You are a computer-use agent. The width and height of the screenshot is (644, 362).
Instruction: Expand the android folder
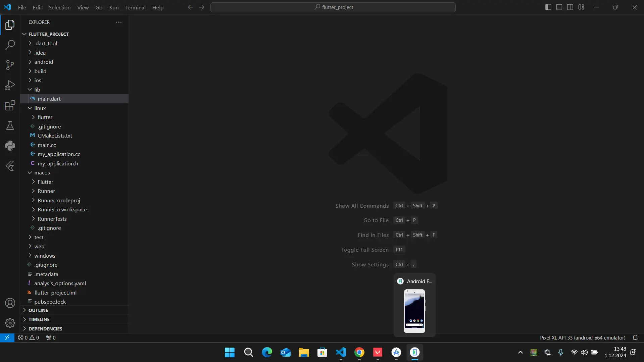pyautogui.click(x=75, y=62)
